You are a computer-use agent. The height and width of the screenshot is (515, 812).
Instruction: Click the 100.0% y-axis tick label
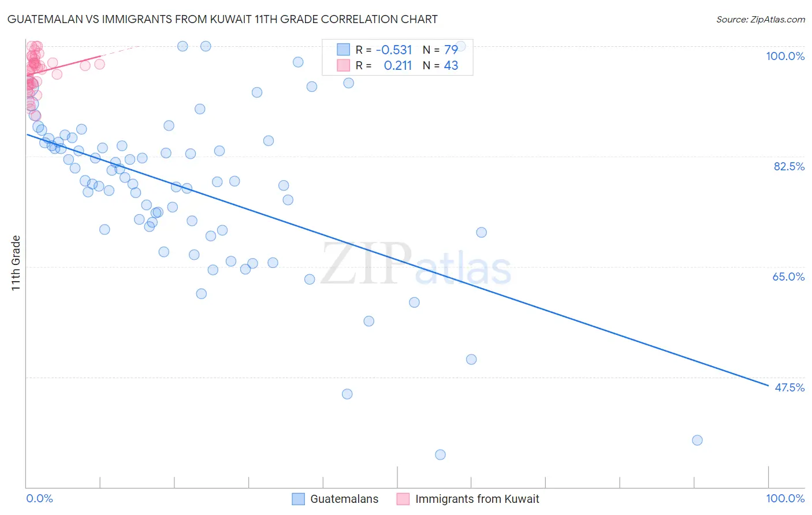pos(785,56)
